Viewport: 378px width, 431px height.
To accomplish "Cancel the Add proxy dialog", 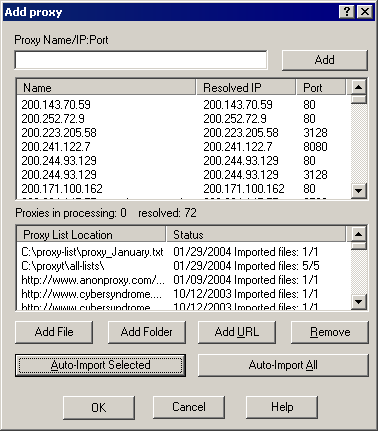I will click(x=189, y=407).
